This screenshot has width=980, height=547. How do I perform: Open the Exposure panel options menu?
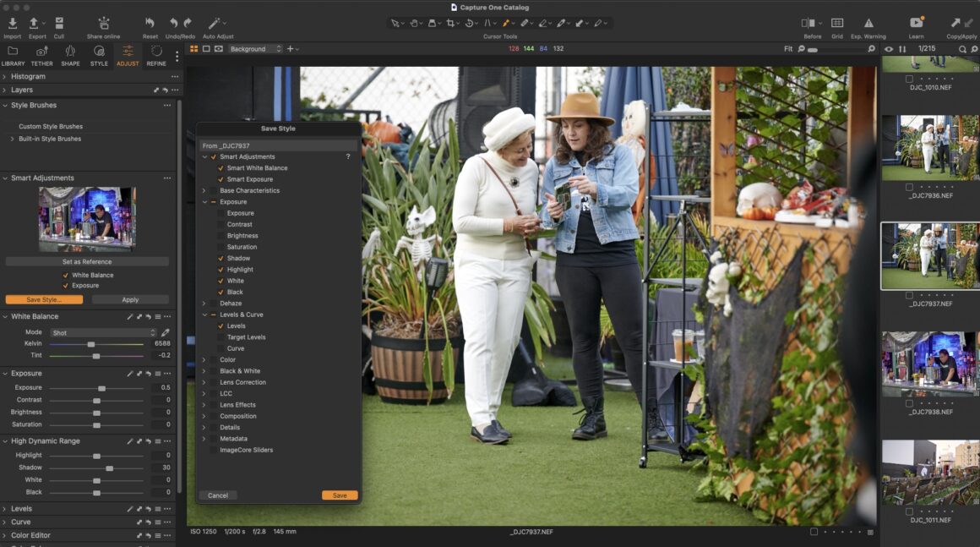point(167,373)
